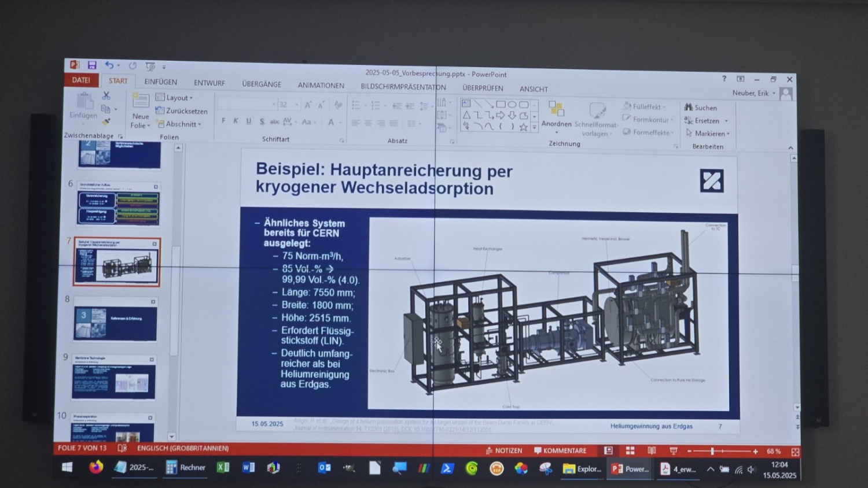Toggle underline formatting button U
This screenshot has height=488, width=868.
tap(249, 121)
